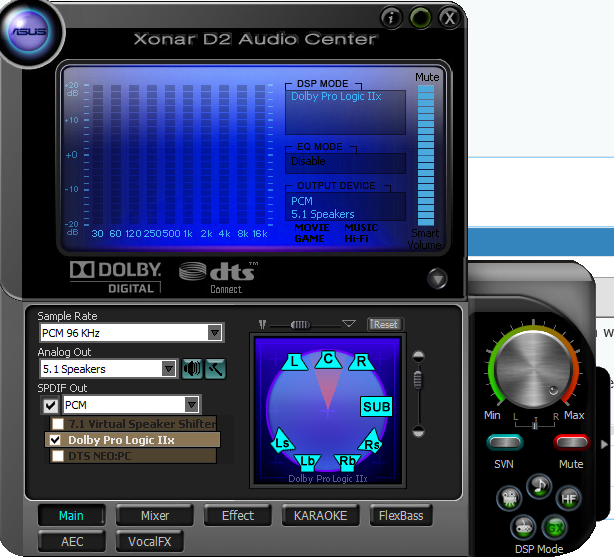Screen dimensions: 614x559
Task: Uncheck Dolby Pro Logic IIx
Action: coord(55,440)
